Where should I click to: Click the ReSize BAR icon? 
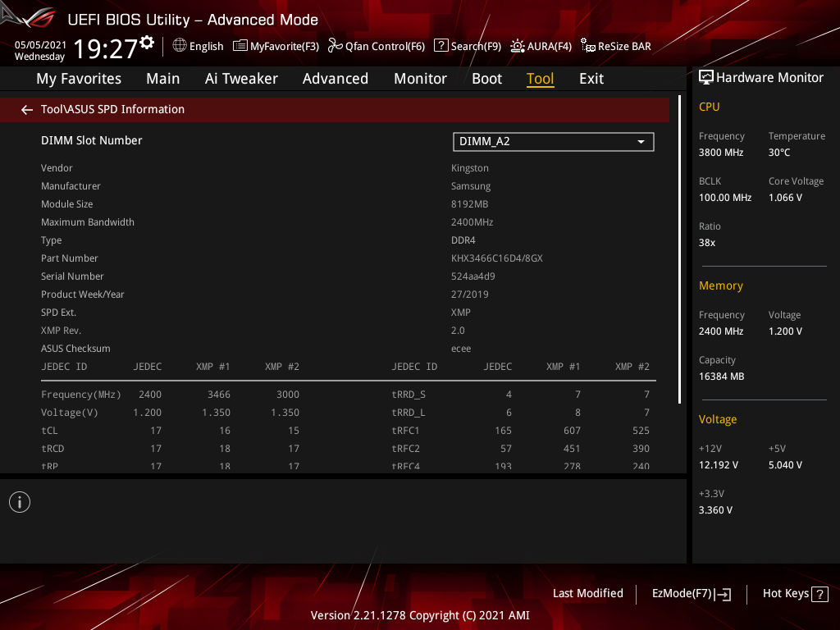pyautogui.click(x=588, y=46)
